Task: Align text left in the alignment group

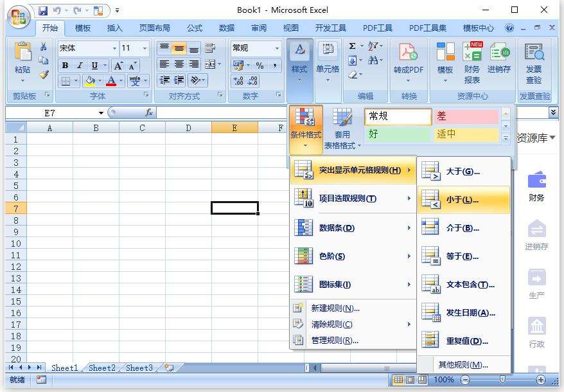Action: pyautogui.click(x=164, y=64)
